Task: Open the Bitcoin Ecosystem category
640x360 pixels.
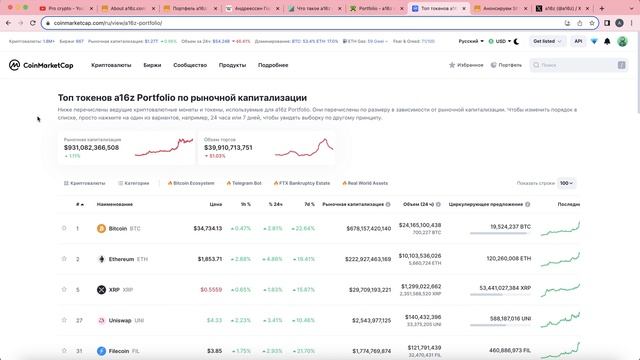Action: 191,183
